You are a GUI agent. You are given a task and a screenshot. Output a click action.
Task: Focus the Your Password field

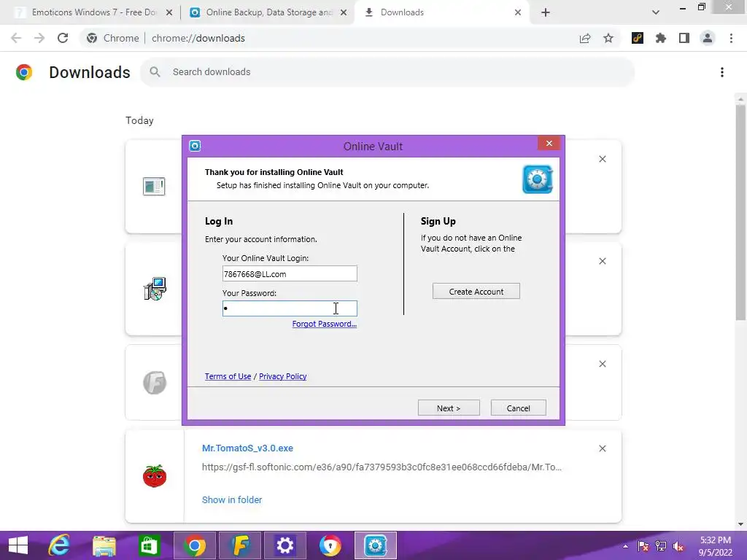click(290, 308)
